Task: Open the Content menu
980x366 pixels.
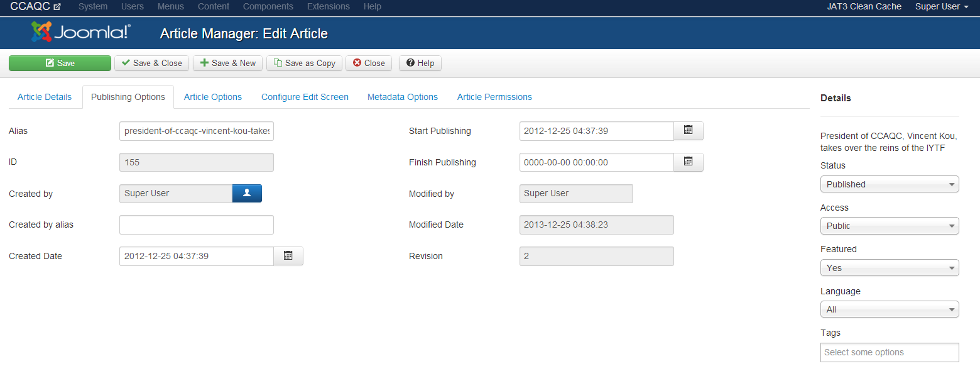Action: click(214, 6)
